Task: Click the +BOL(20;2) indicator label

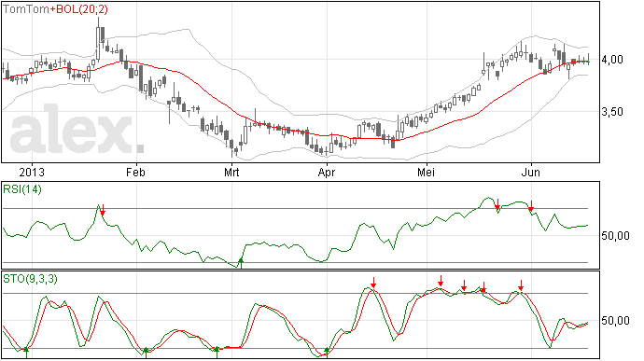Action: 78,9
